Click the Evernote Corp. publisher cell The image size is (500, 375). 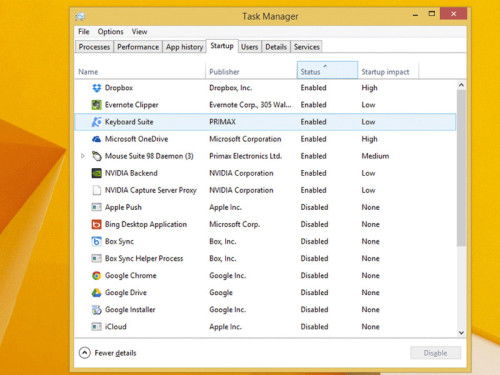250,105
